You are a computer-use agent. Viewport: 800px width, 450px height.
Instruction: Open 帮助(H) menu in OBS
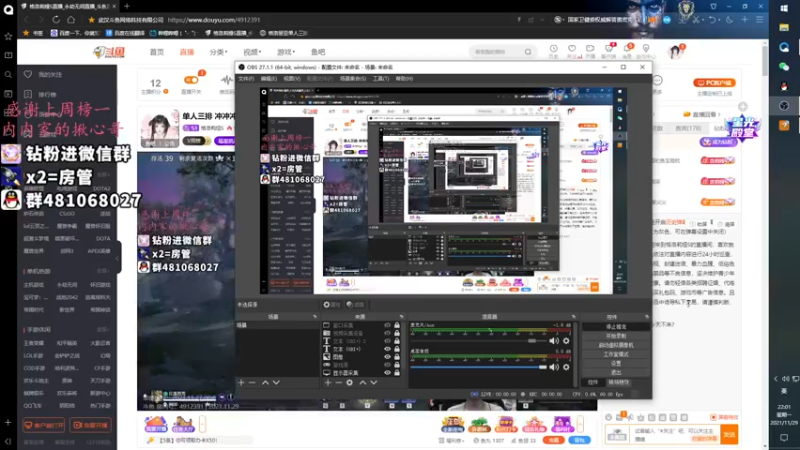pos(404,79)
